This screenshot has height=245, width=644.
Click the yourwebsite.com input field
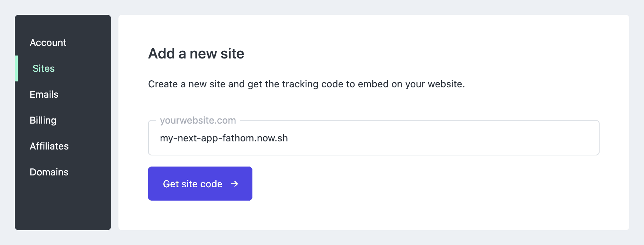click(x=373, y=138)
